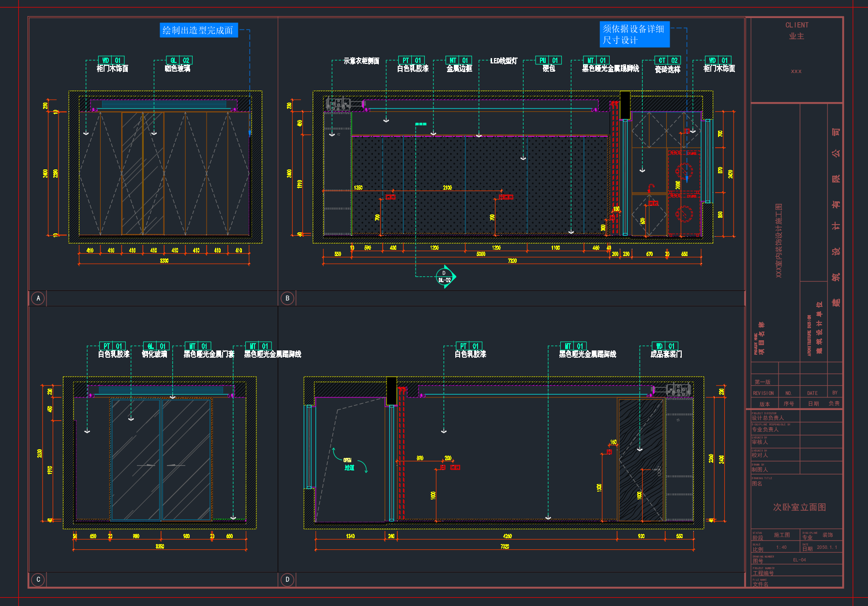Click the D DL-02 section marker symbol
The height and width of the screenshot is (606, 868).
(x=445, y=277)
